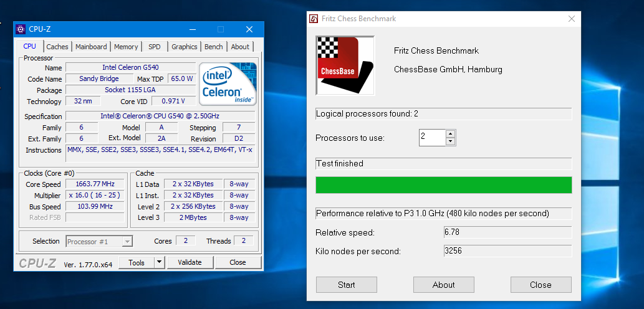Click the Name field Intel Celeron G540
The height and width of the screenshot is (309, 644).
(x=130, y=67)
